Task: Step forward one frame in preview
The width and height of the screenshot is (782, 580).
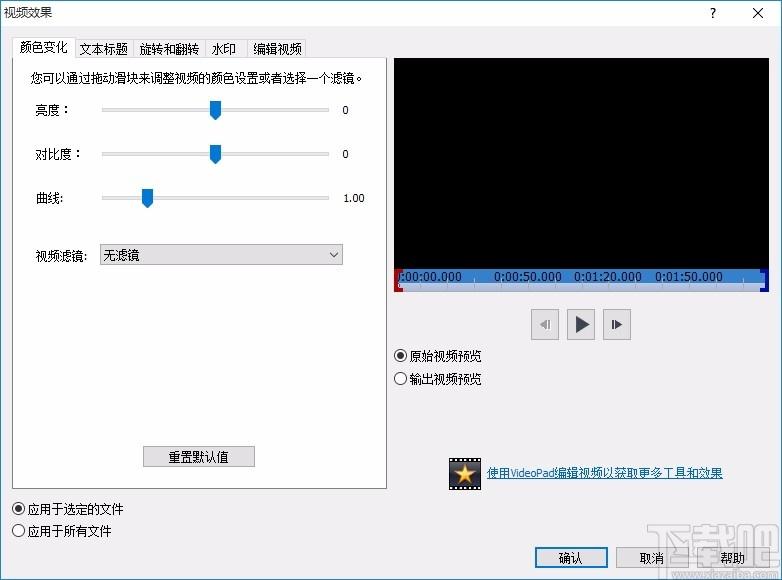Action: (617, 325)
